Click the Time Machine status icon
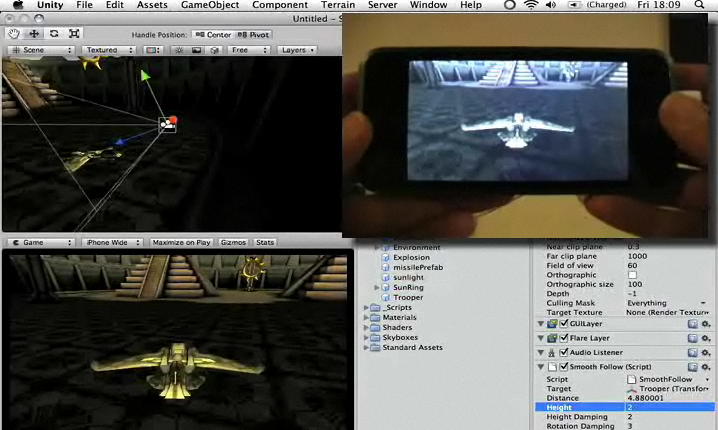The image size is (718, 430). click(x=509, y=5)
